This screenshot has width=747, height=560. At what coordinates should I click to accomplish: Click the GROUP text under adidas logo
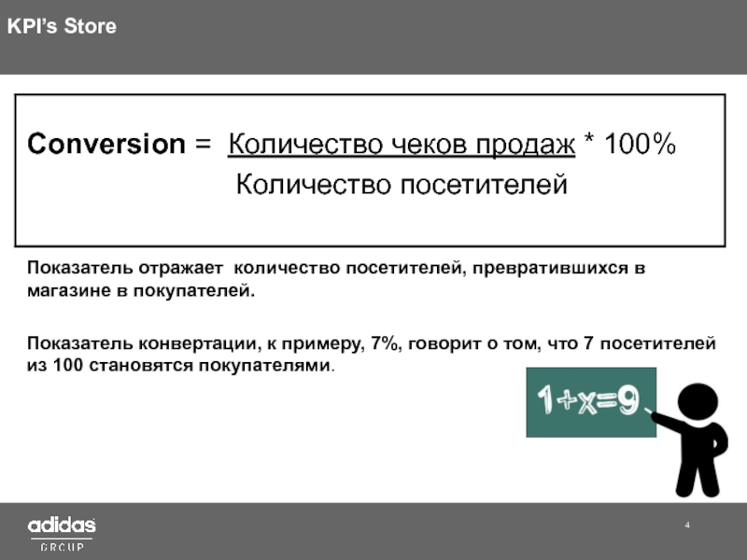click(62, 547)
